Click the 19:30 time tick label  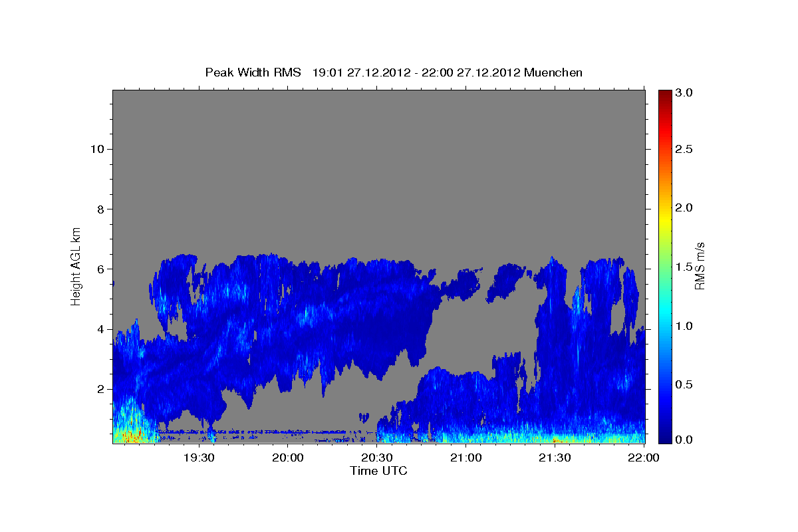pyautogui.click(x=198, y=458)
